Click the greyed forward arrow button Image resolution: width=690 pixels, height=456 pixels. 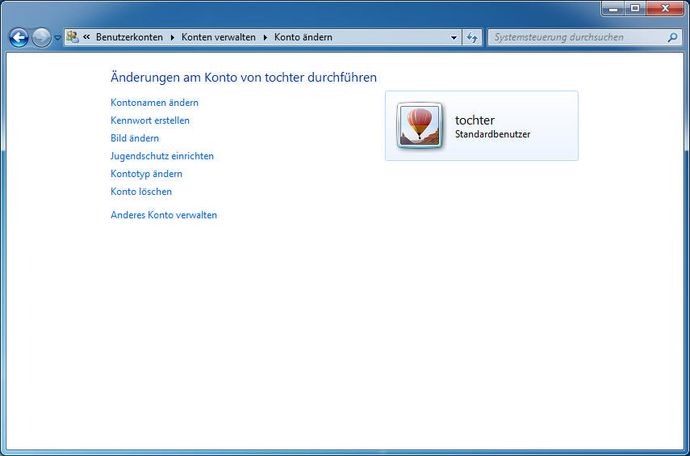coord(41,38)
